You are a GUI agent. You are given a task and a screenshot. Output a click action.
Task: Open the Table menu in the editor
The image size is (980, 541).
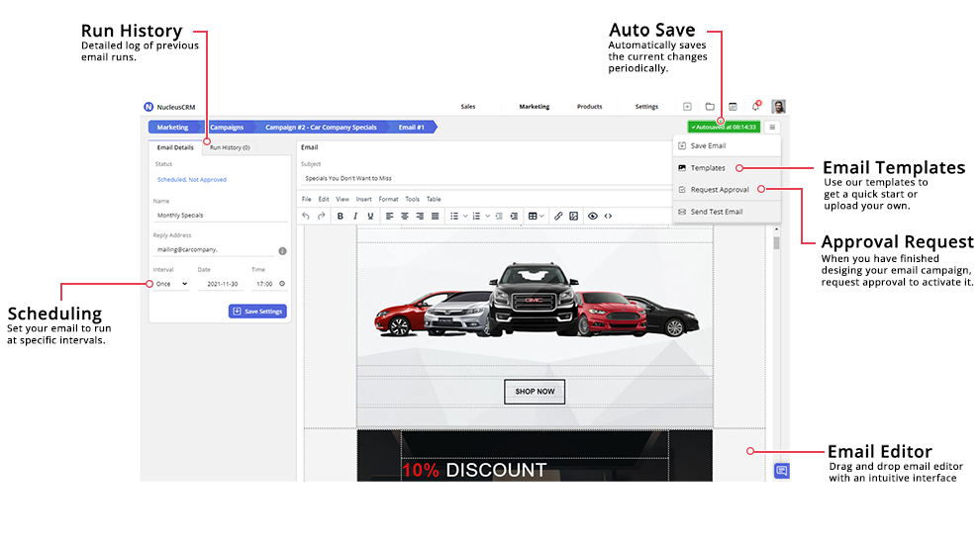(434, 199)
